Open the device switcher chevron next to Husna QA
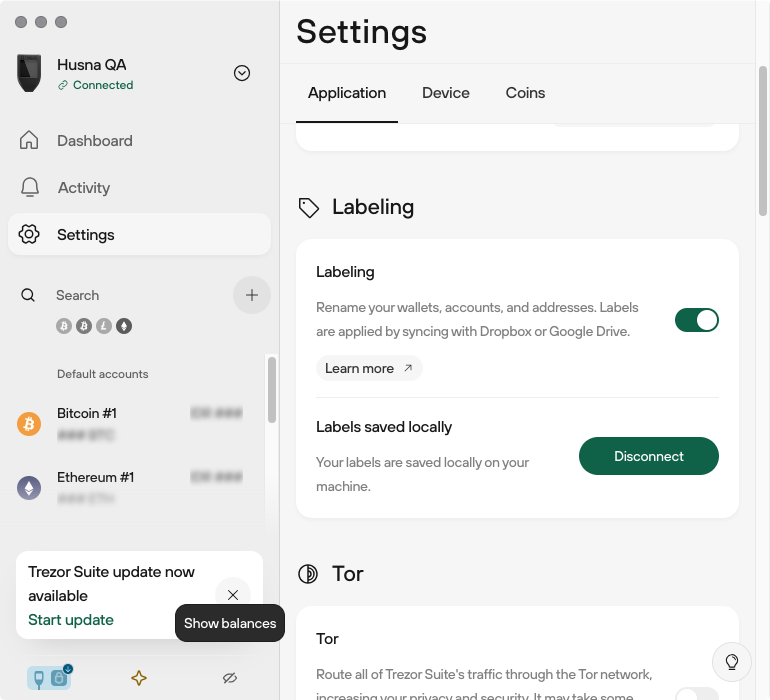 coord(242,73)
